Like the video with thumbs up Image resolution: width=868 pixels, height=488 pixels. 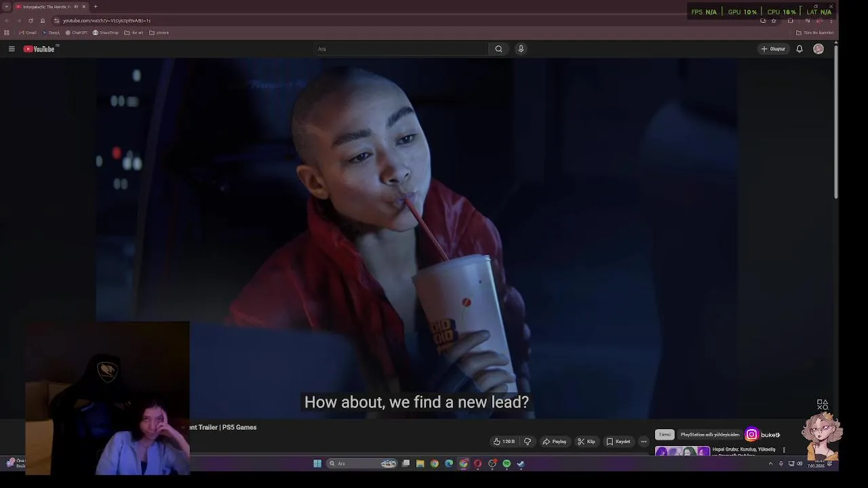pyautogui.click(x=504, y=441)
